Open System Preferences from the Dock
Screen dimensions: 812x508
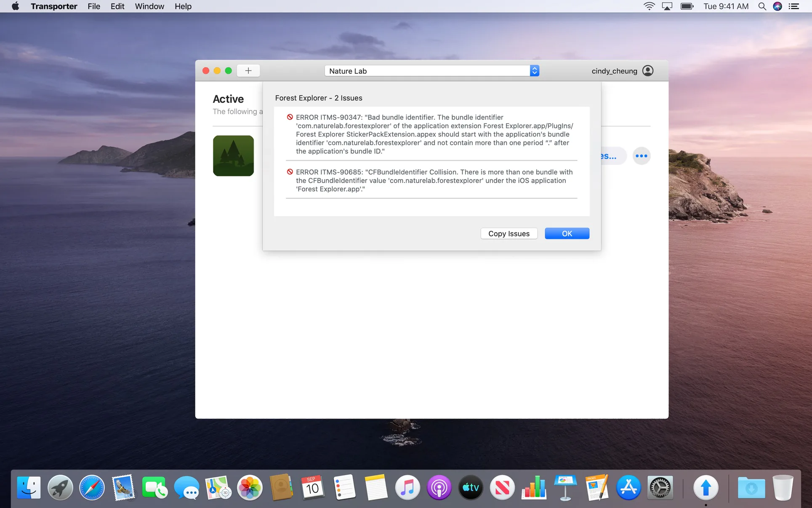pyautogui.click(x=660, y=488)
